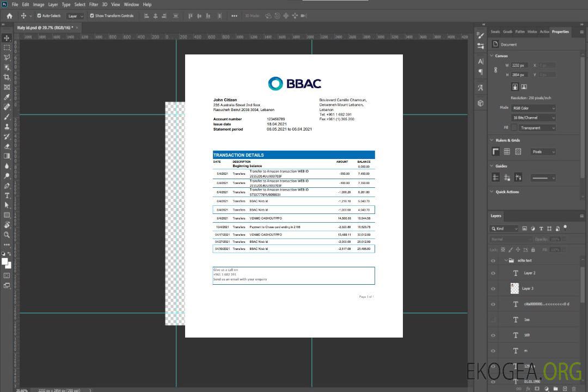
Task: Select the Rectangular Marquee tool
Action: point(7,48)
